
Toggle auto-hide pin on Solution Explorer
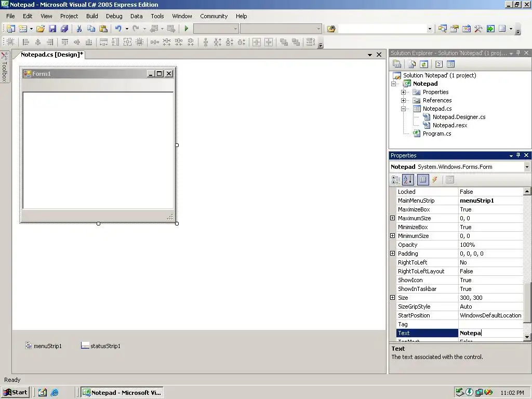(518, 52)
